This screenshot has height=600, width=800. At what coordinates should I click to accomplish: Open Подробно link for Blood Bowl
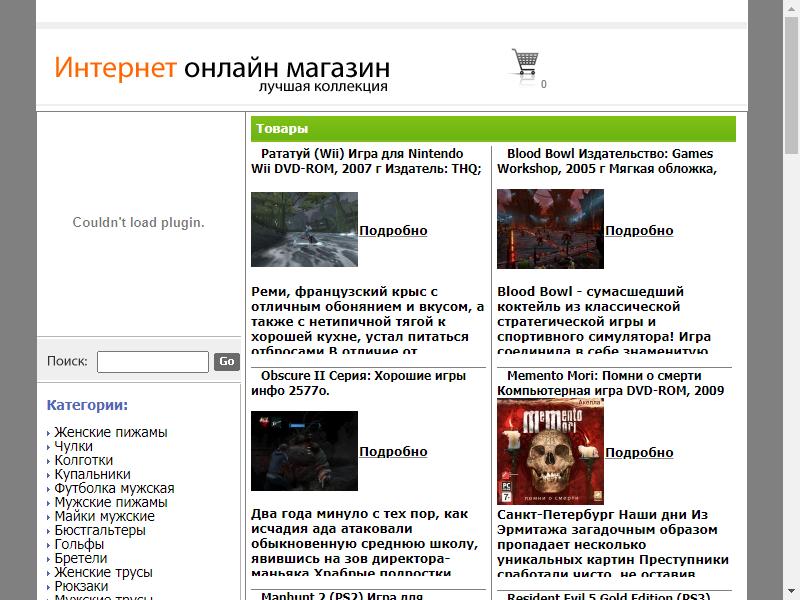(x=639, y=231)
